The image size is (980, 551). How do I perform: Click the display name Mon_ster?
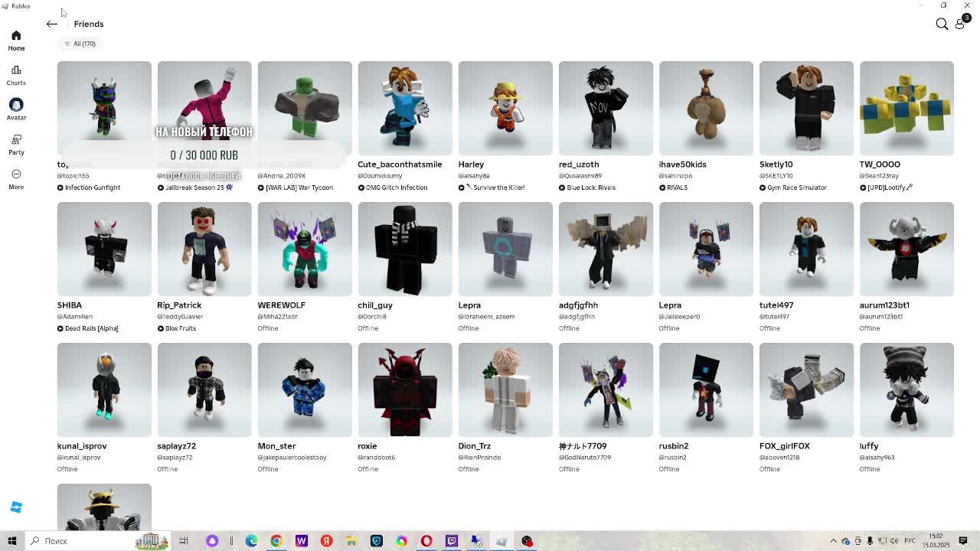(x=276, y=445)
